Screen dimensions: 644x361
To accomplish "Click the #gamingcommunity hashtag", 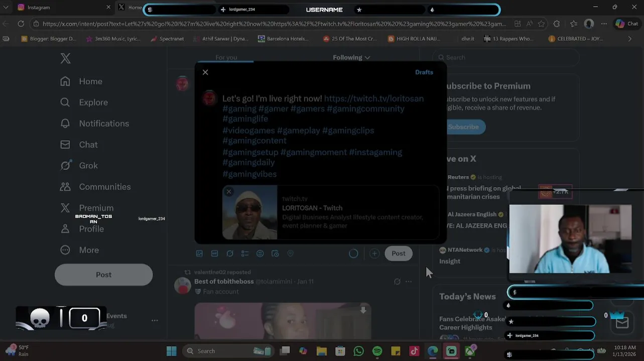I will click(365, 109).
